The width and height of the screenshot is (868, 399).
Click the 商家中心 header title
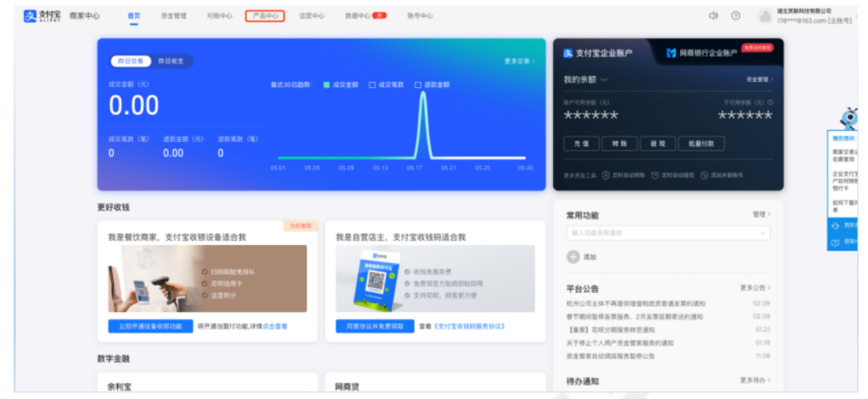(84, 16)
